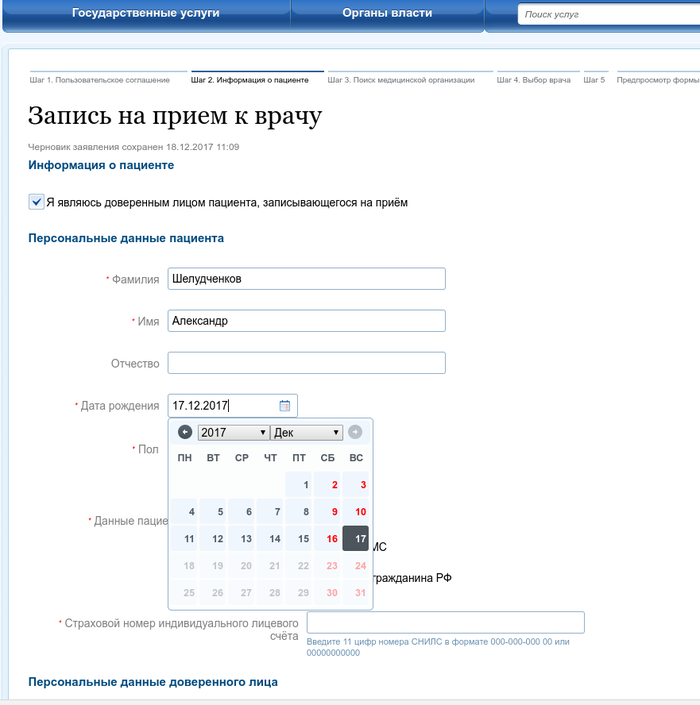Open Step 4 Выбор врача tab
700x705 pixels.
click(x=534, y=80)
